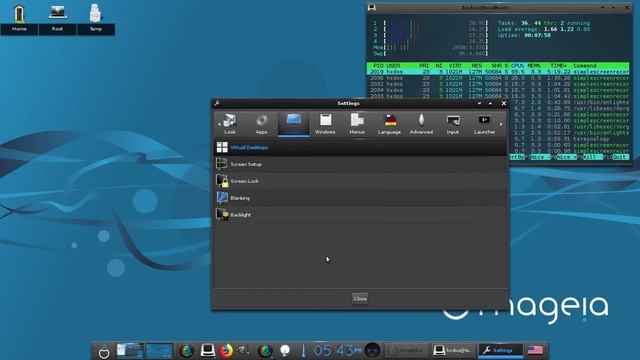The width and height of the screenshot is (640, 360).
Task: Click the Command column header in htop
Action: (585, 65)
